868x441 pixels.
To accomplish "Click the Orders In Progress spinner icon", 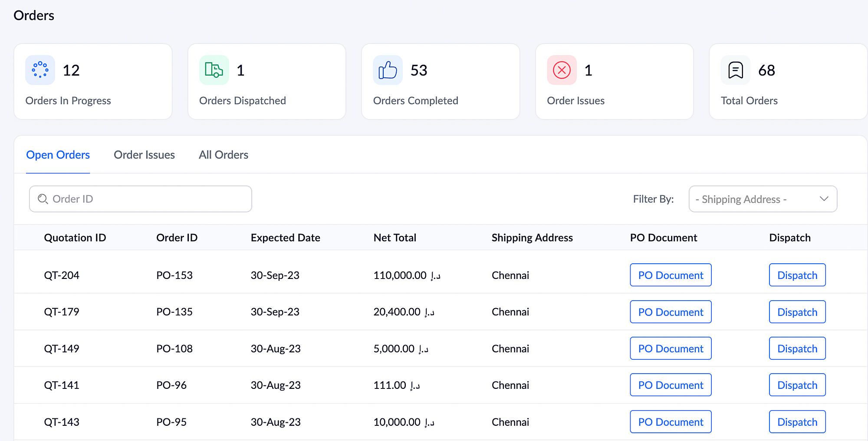I will [40, 70].
